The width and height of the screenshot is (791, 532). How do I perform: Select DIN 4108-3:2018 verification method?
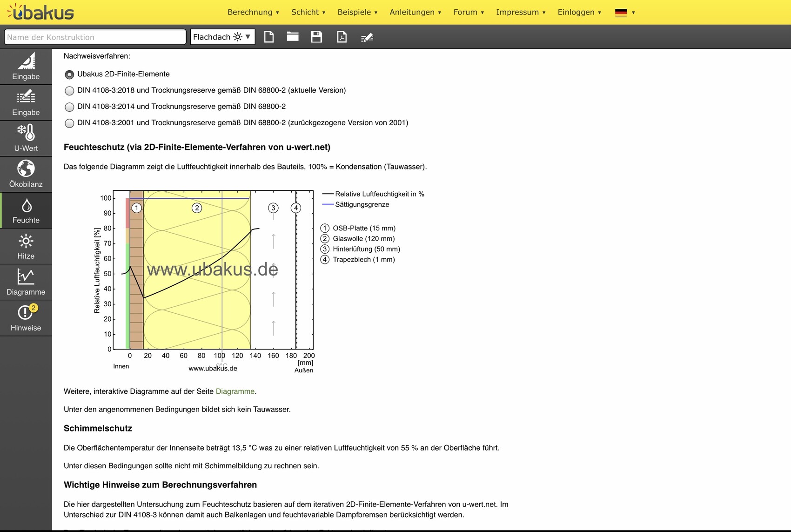[69, 91]
